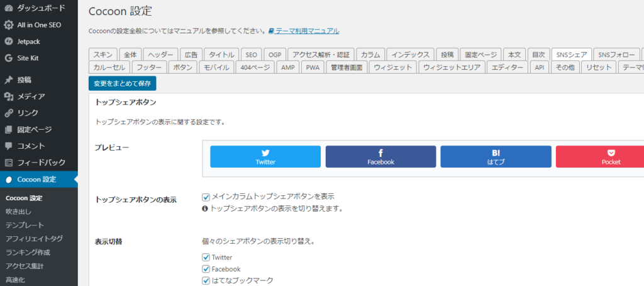The width and height of the screenshot is (644, 286).
Task: Open ランキング作成 submenu item
Action: click(28, 252)
